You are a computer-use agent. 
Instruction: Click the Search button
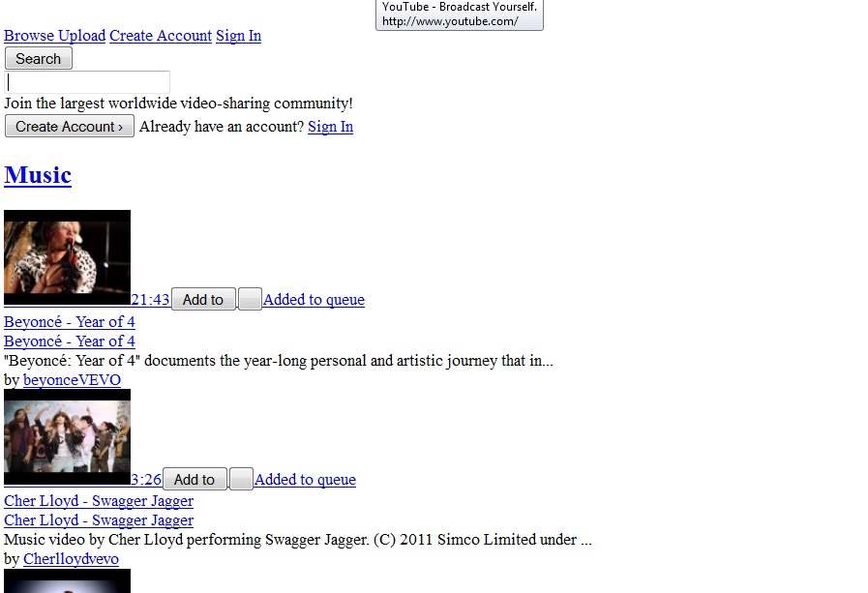click(38, 59)
